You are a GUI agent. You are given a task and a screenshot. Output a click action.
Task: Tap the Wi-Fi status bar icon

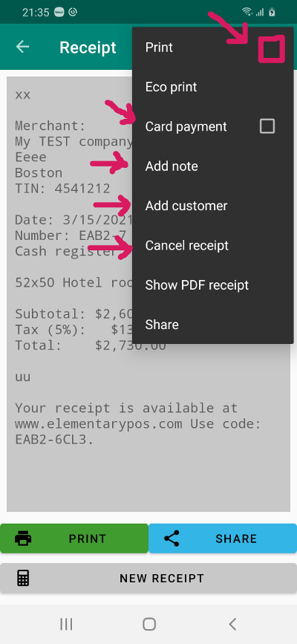pyautogui.click(x=247, y=12)
